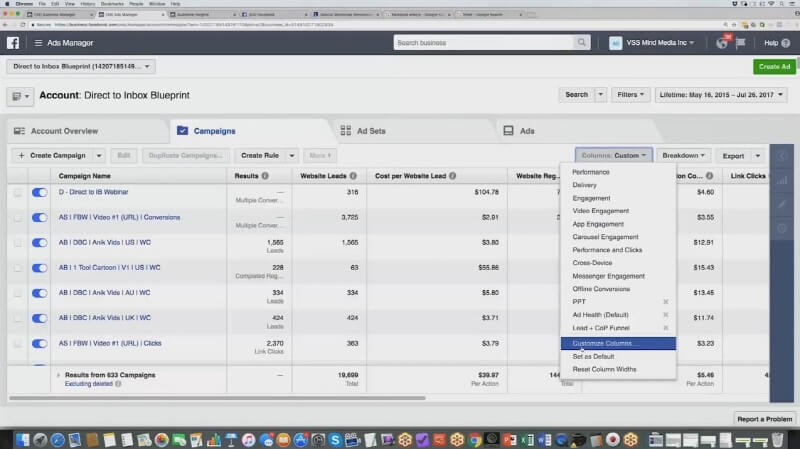Remove Ad Health (Default) preset with X
This screenshot has width=800, height=449.
click(665, 315)
